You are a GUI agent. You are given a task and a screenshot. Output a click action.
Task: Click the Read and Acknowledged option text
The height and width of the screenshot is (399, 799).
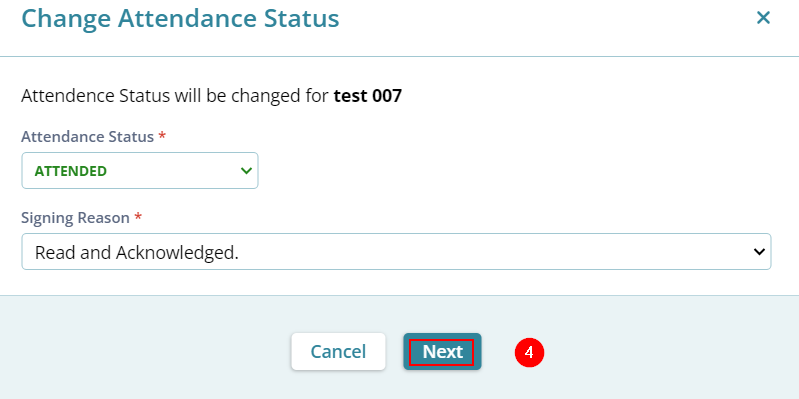[137, 252]
